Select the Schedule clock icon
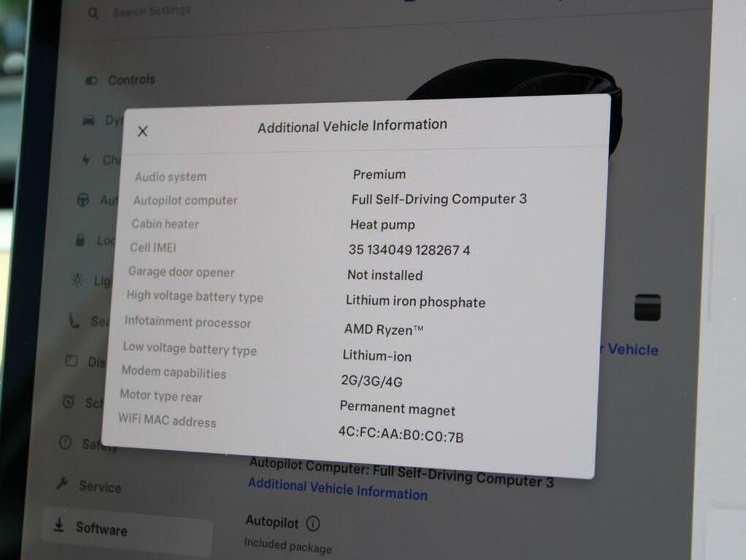746x560 pixels. (x=68, y=401)
